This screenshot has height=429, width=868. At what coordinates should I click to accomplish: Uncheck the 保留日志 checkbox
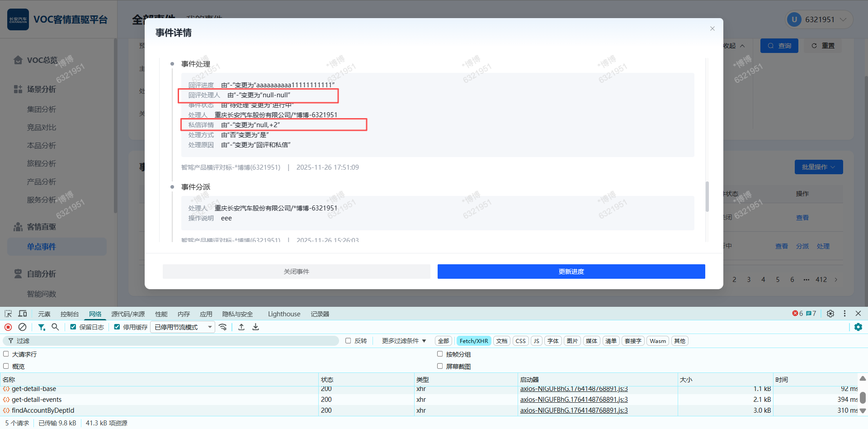coord(73,327)
